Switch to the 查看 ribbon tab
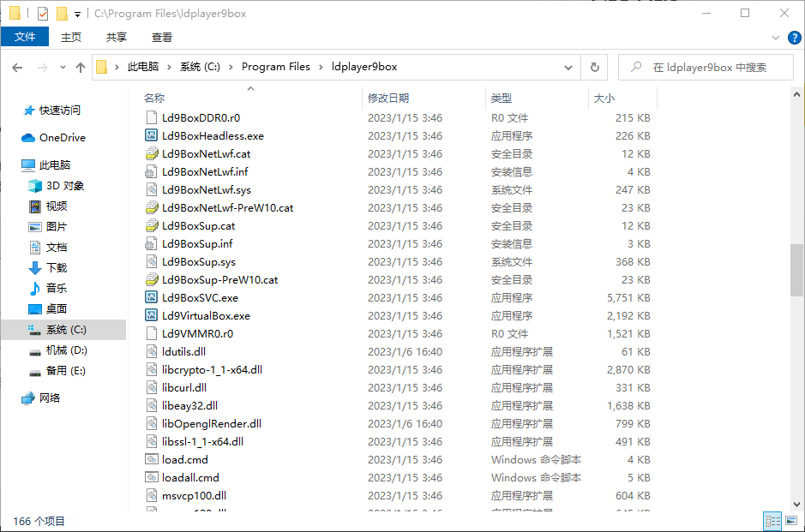The image size is (805, 532). pos(162,38)
